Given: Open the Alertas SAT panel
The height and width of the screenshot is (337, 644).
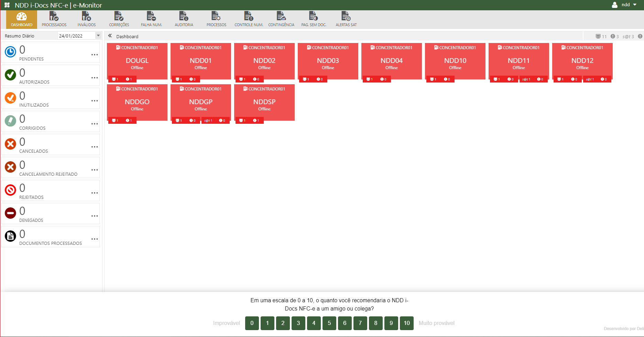Looking at the screenshot, I should 346,19.
